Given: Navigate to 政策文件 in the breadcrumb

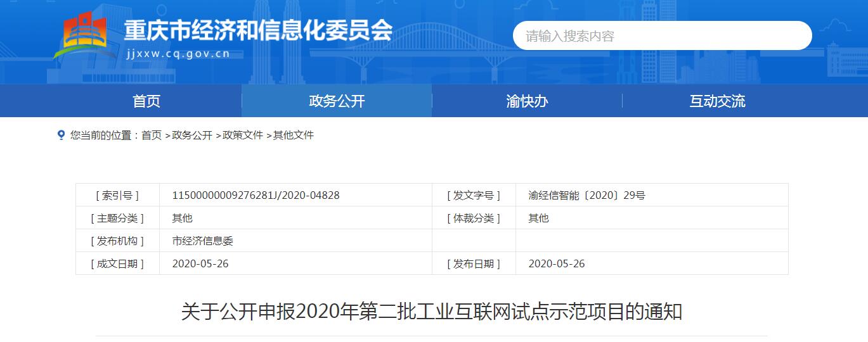Looking at the screenshot, I should coord(242,136).
